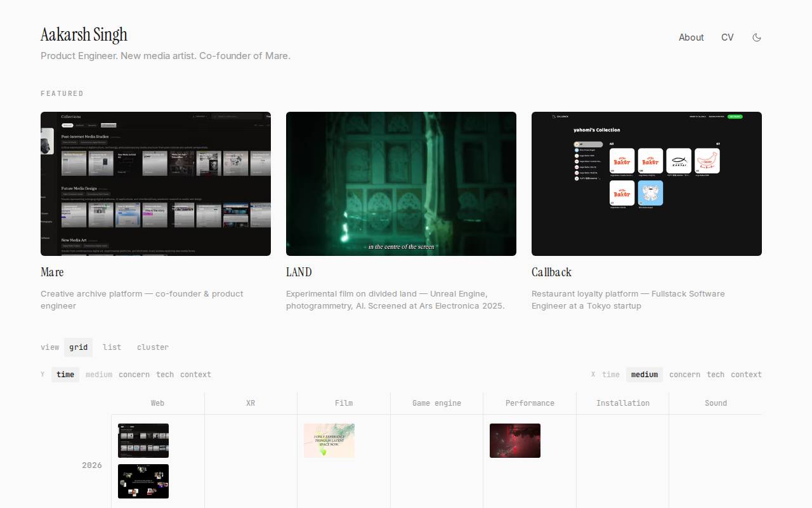Click the Web column header

click(x=157, y=403)
